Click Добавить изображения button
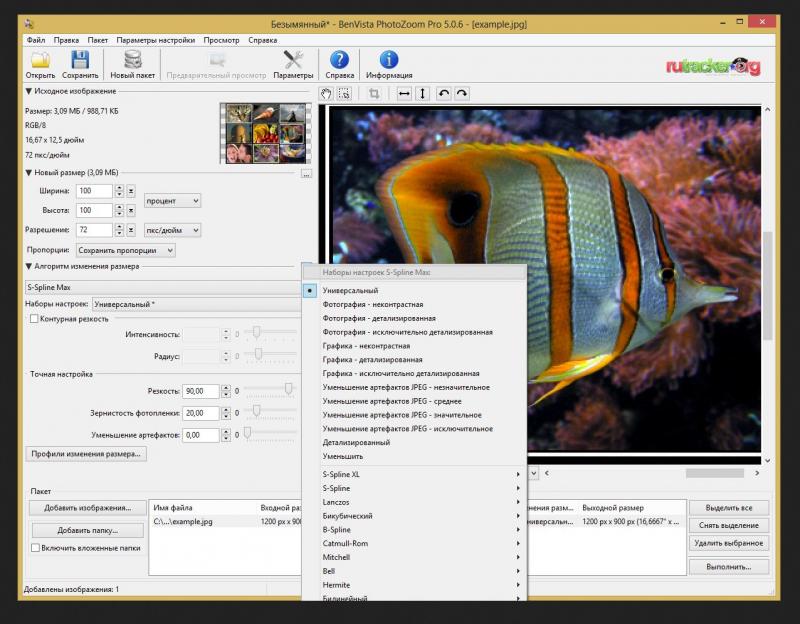Viewport: 800px width, 624px height. click(87, 508)
